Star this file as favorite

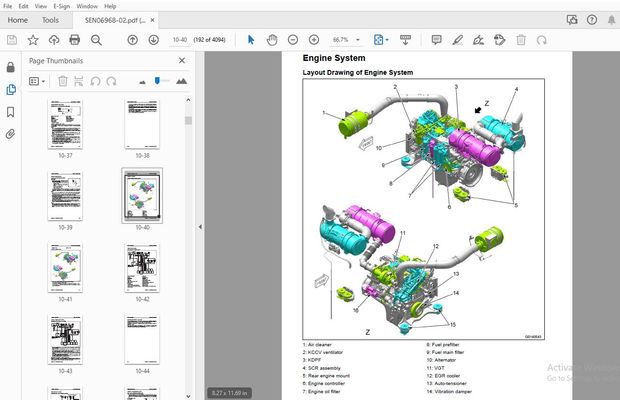click(x=33, y=39)
